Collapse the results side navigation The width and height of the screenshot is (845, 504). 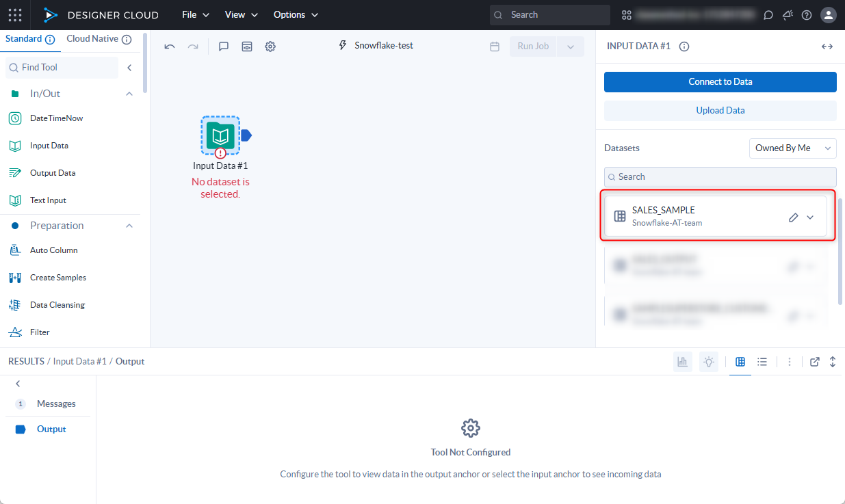point(18,384)
